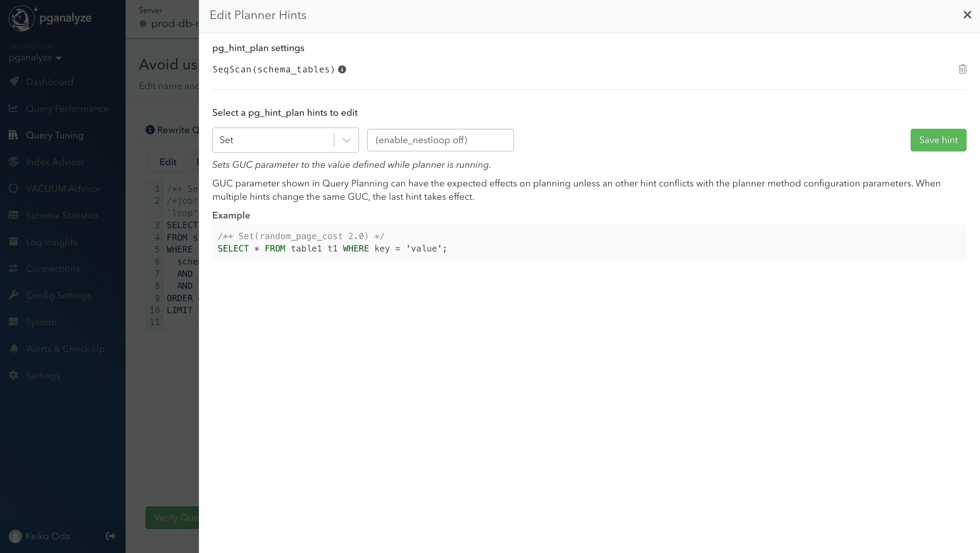The height and width of the screenshot is (553, 980).
Task: Open the Log Insights link
Action: click(52, 242)
